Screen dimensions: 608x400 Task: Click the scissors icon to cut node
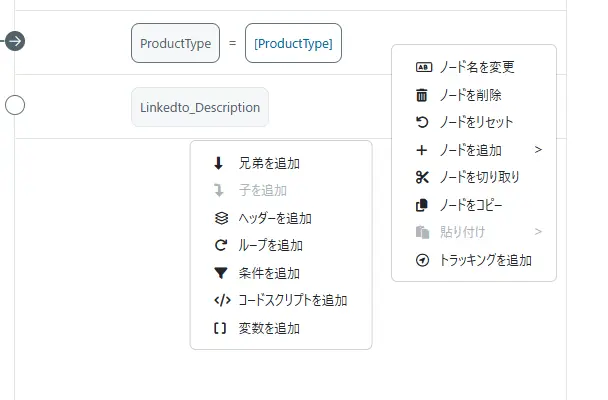(422, 177)
